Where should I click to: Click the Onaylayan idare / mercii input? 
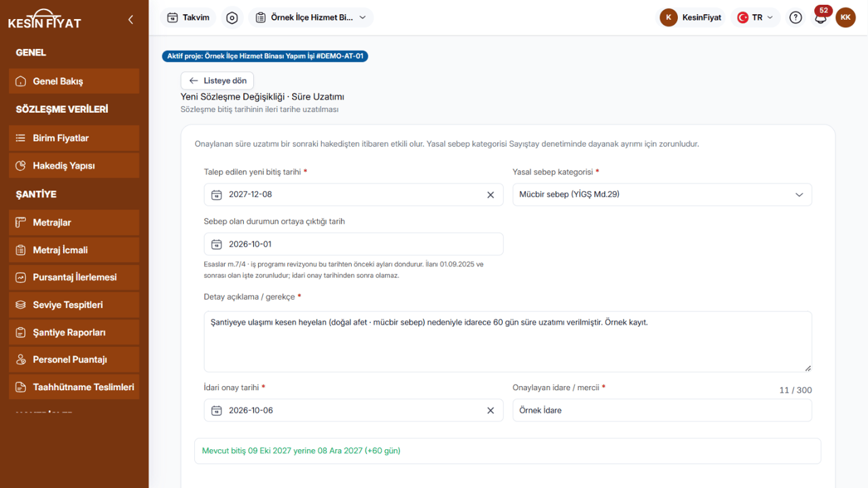point(662,411)
